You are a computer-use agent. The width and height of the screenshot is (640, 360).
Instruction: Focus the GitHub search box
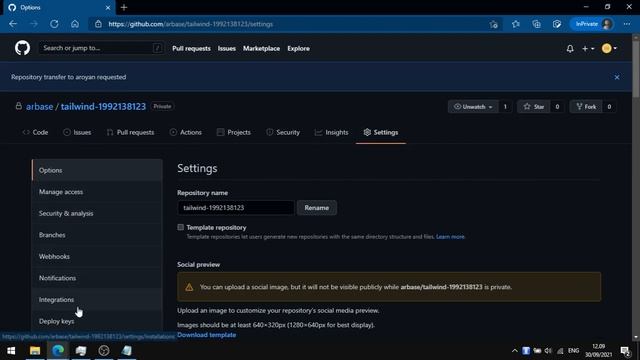click(101, 48)
